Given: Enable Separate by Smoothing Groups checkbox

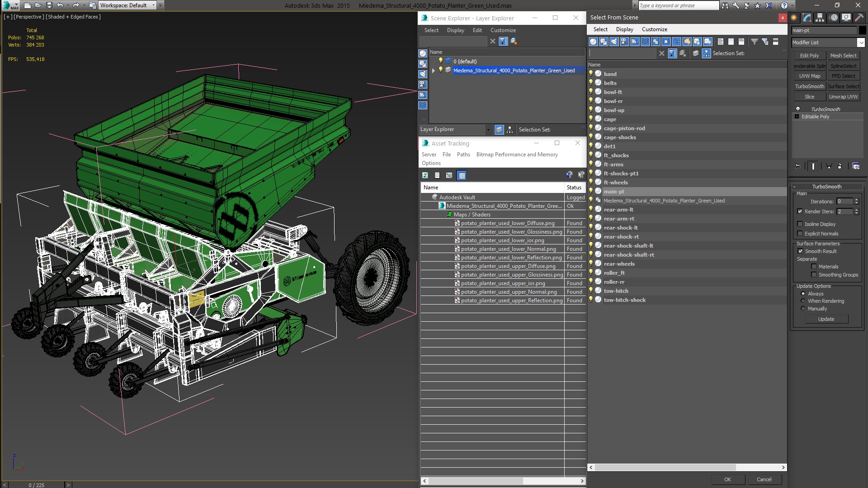Looking at the screenshot, I should (814, 275).
